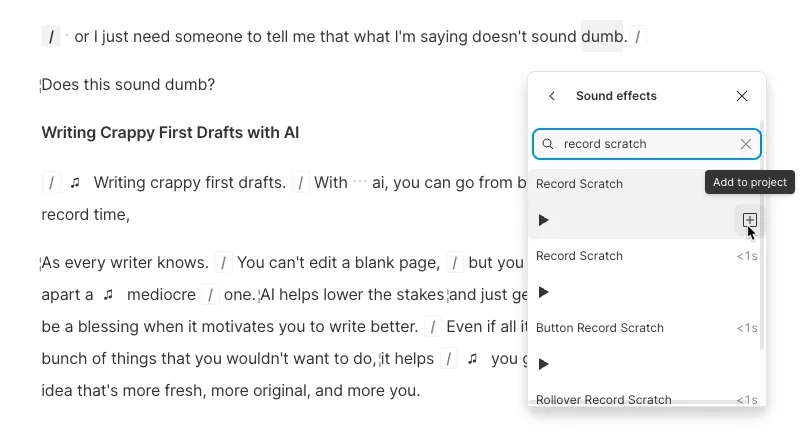Click slash marker before 'or I just need'
812x433 pixels.
tap(51, 37)
